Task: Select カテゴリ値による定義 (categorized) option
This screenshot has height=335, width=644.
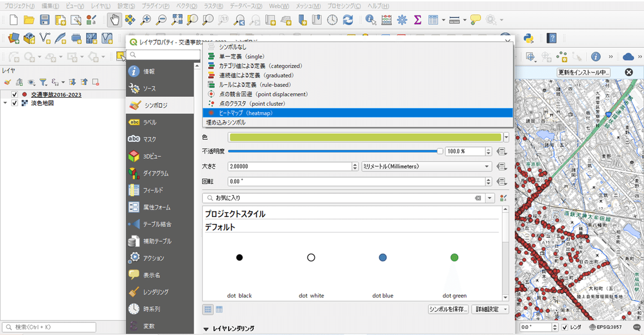Action: tap(358, 66)
